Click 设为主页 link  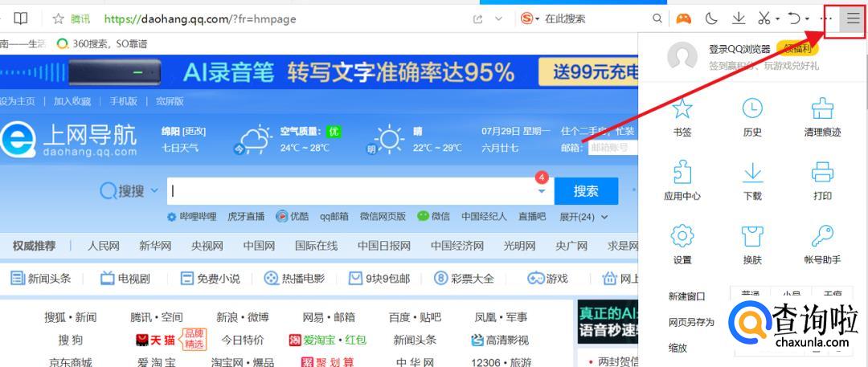click(x=17, y=101)
